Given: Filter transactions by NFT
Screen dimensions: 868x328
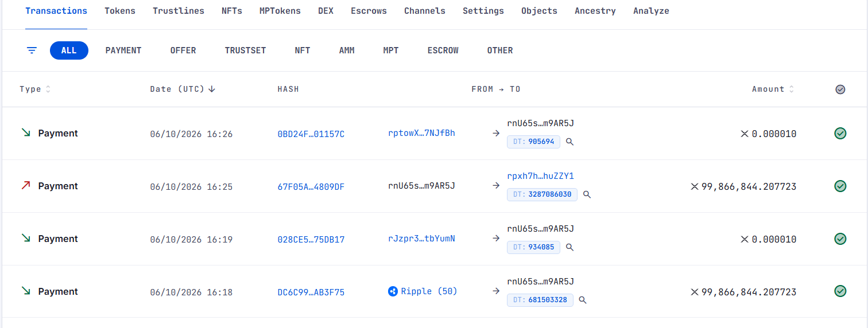Looking at the screenshot, I should (x=303, y=50).
